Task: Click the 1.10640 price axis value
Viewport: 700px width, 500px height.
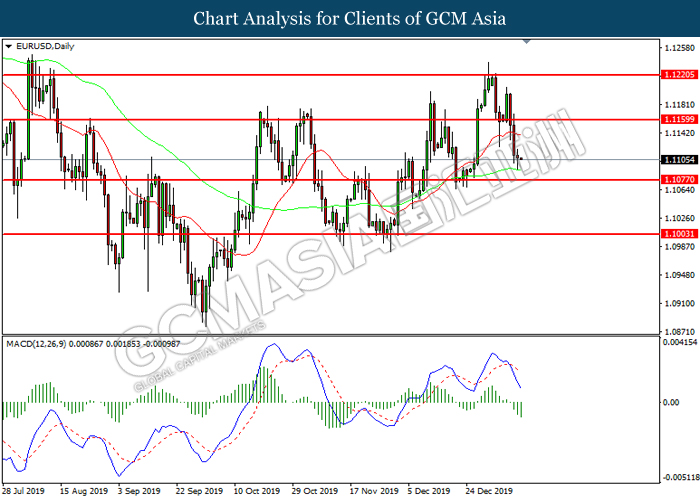Action: 679,190
